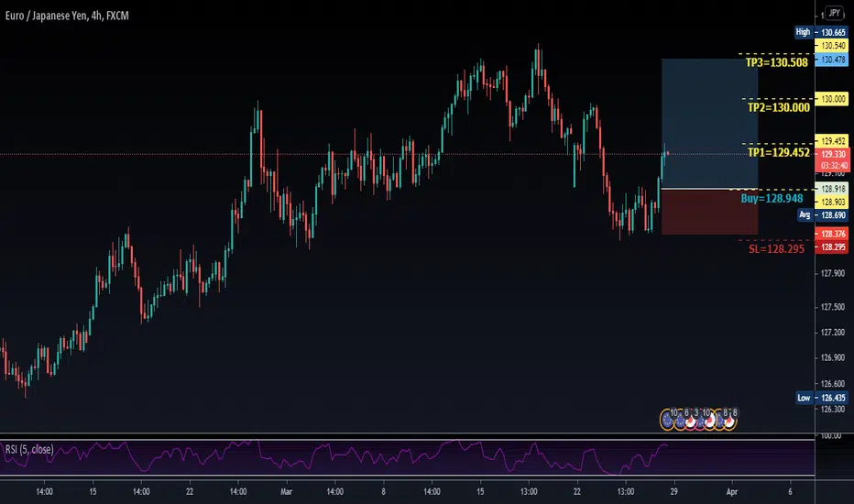
Task: Open the RSI (5, close) indicator label
Action: click(x=29, y=450)
